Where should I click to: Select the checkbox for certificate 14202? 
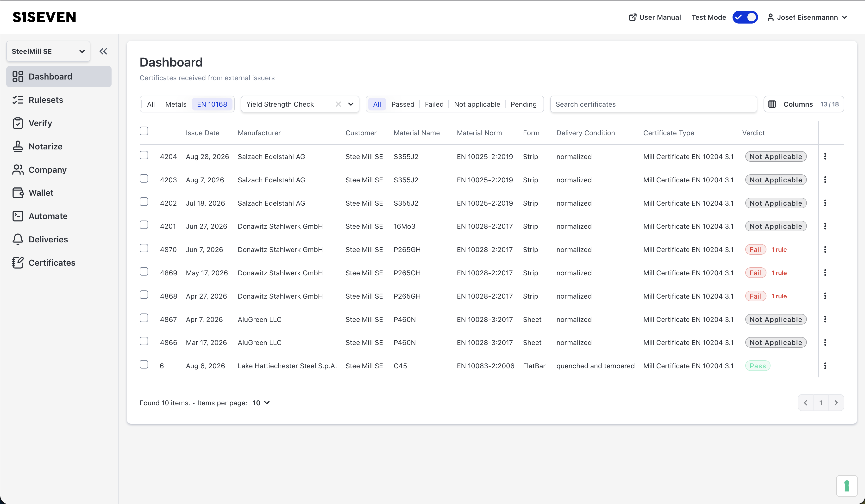[144, 202]
